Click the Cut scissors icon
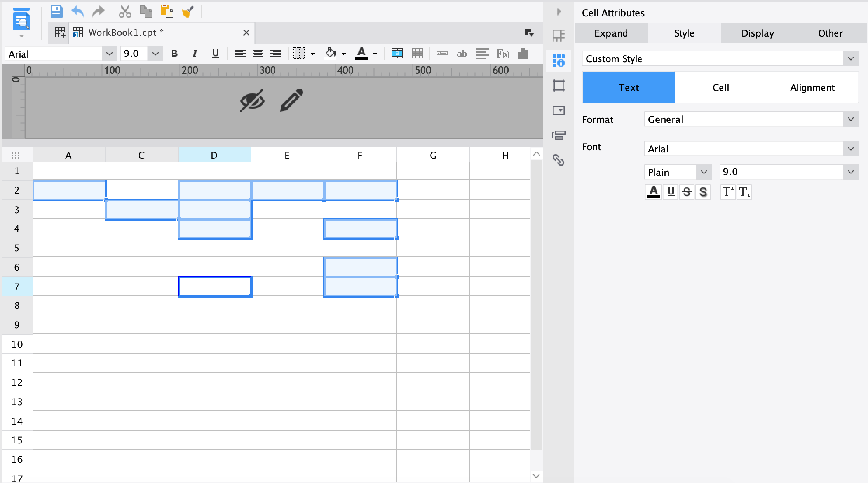Screen dimensions: 868x483 coord(125,12)
